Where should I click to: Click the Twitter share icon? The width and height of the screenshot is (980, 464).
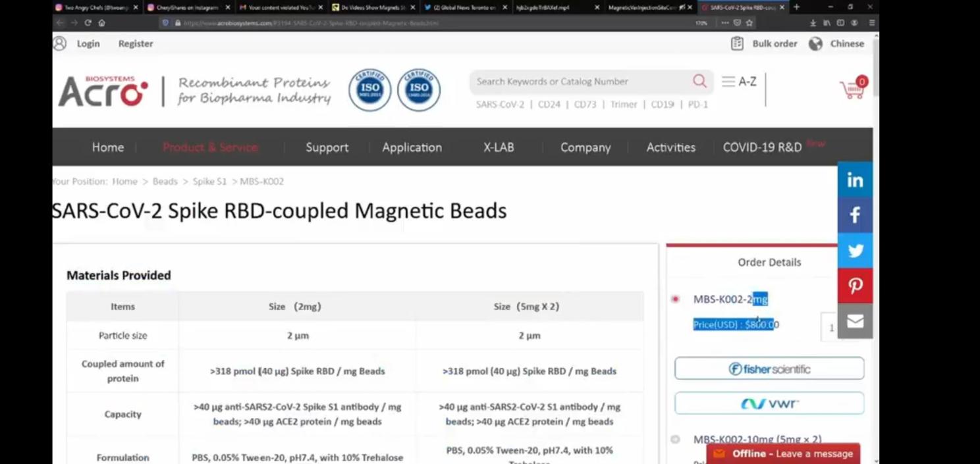855,251
